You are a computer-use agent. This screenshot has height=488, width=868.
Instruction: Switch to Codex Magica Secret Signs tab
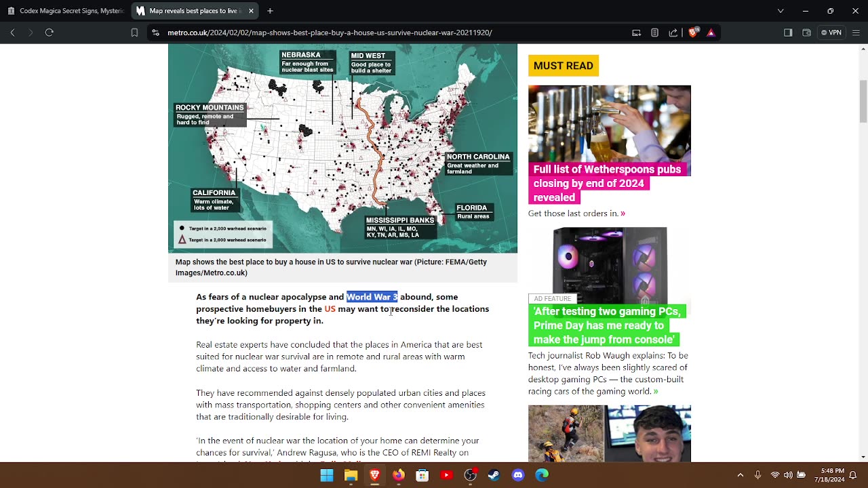(x=65, y=11)
